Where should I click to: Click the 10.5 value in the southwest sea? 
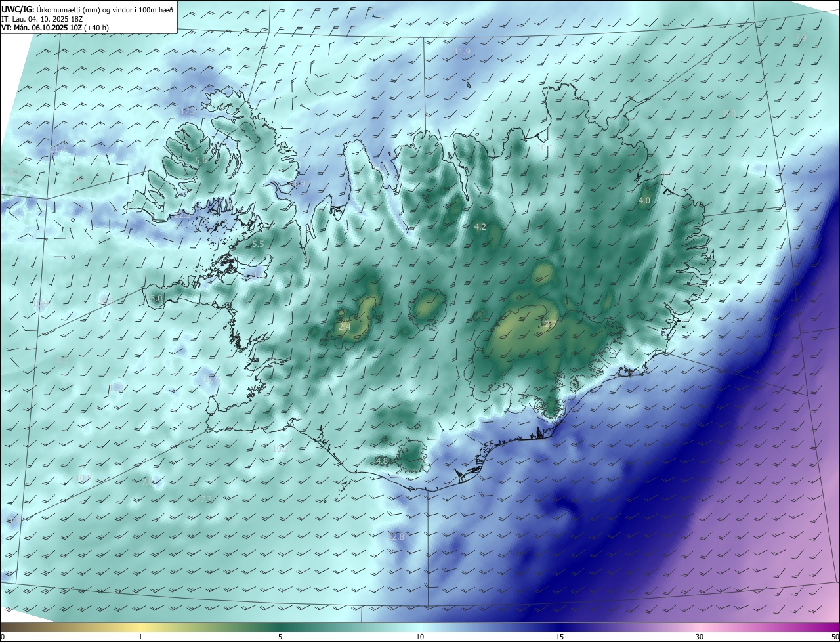point(84,478)
